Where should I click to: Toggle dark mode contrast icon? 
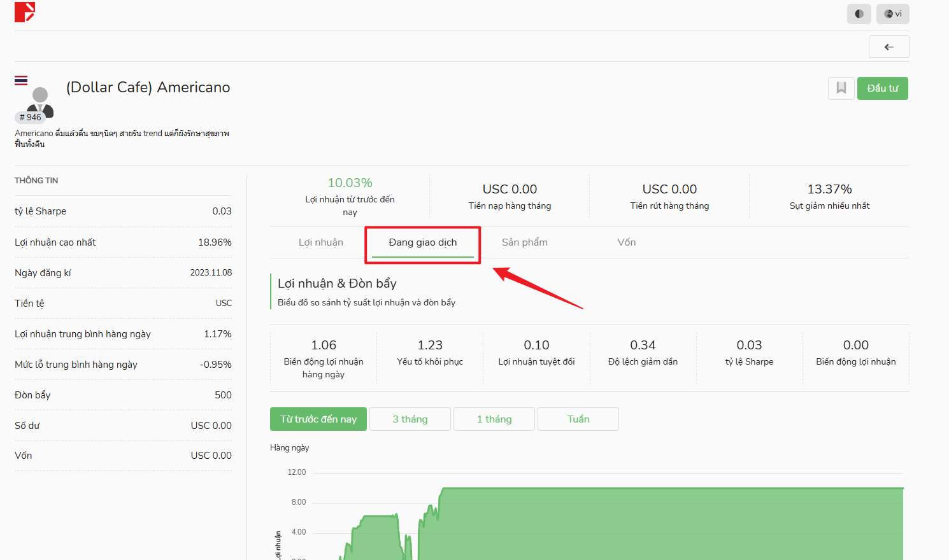coord(859,14)
